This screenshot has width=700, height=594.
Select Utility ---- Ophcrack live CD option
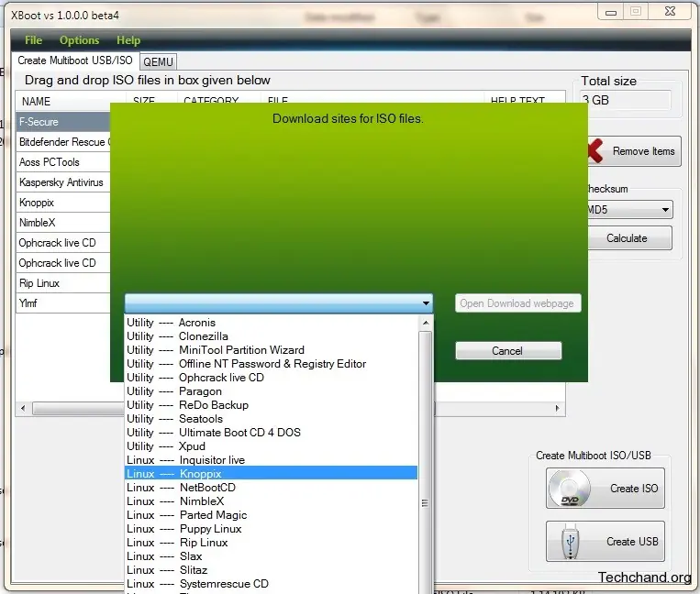(271, 378)
